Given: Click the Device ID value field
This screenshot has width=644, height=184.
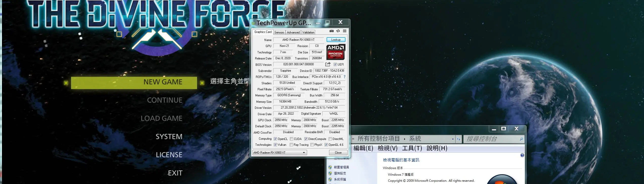Looking at the screenshot, I should pyautogui.click(x=329, y=71).
